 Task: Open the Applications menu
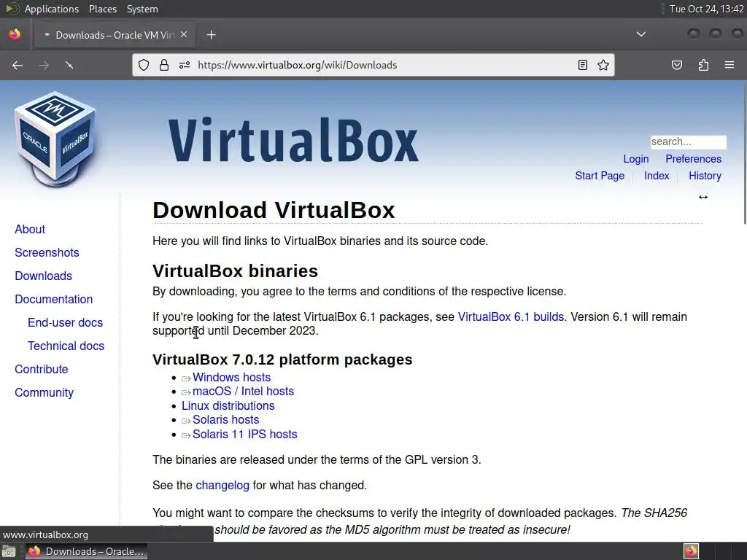(52, 9)
